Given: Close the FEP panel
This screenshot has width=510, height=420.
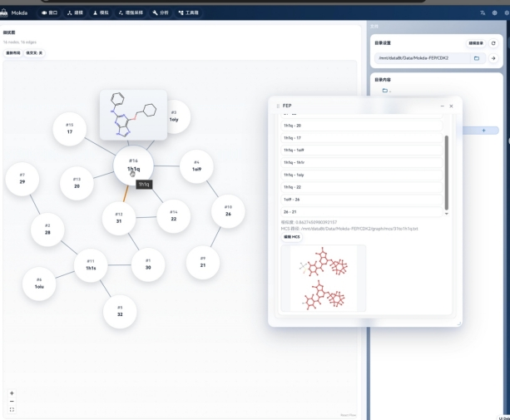Looking at the screenshot, I should [x=451, y=106].
